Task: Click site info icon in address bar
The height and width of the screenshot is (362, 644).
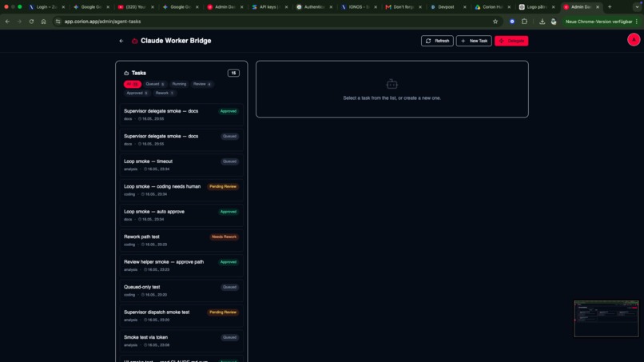Action: 58,22
